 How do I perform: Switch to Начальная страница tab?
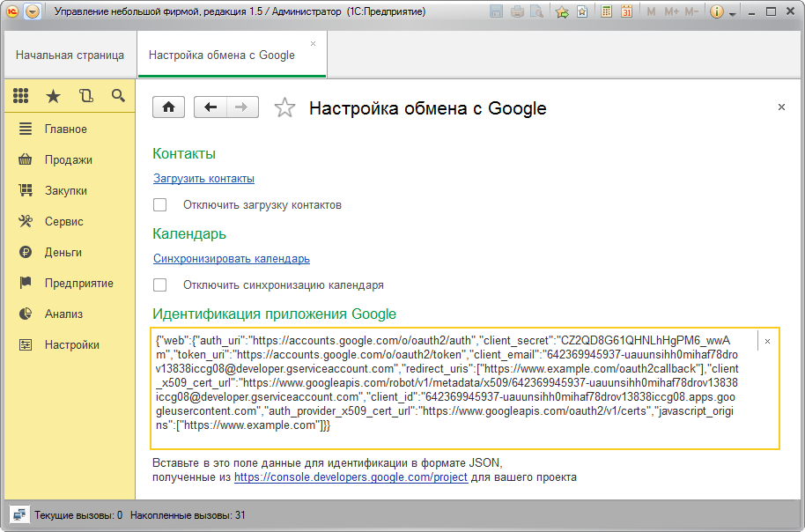pyautogui.click(x=70, y=55)
